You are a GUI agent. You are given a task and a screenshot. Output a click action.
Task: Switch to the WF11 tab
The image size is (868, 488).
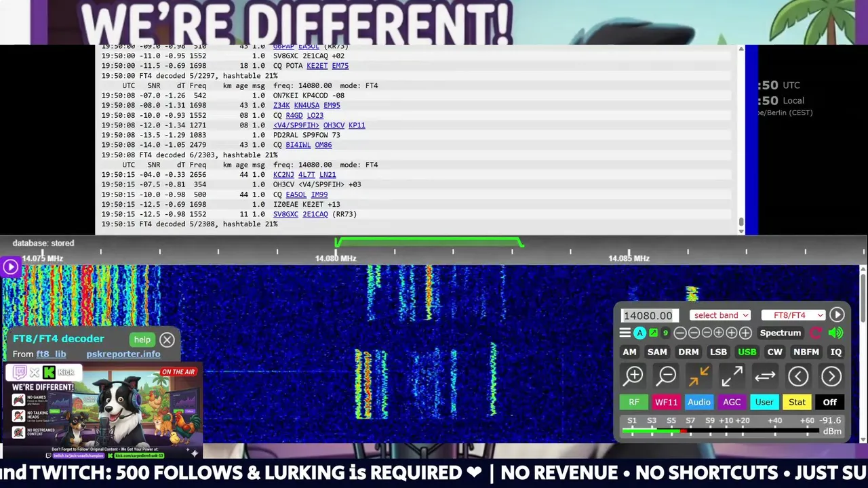pyautogui.click(x=666, y=402)
